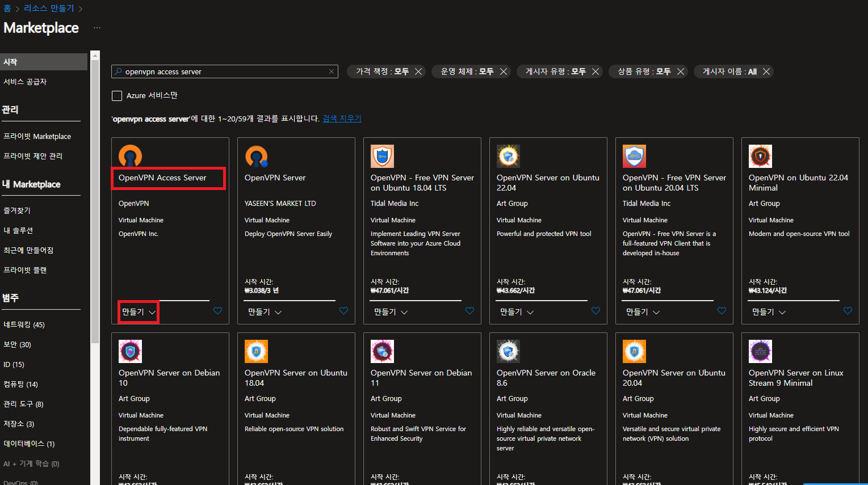Open 프라이빗 Marketplace in the sidebar
The height and width of the screenshot is (485, 868).
(37, 136)
